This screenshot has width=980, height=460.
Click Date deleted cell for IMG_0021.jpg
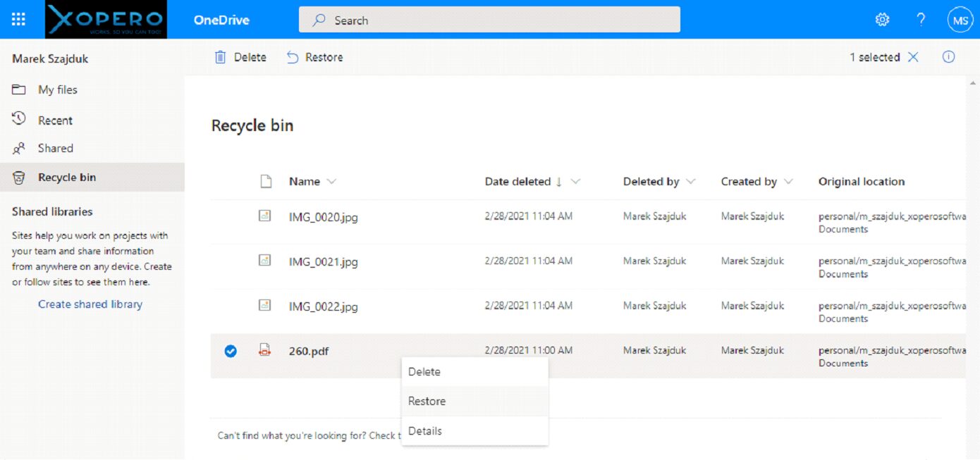[529, 261]
